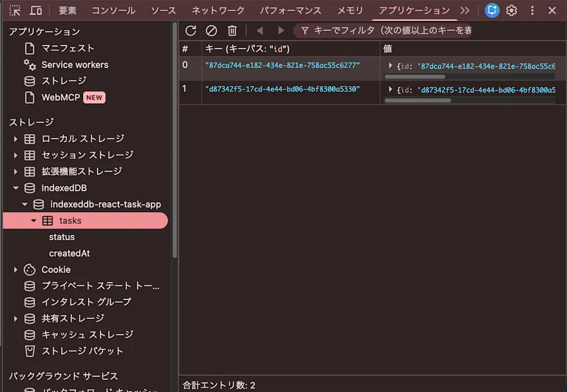The width and height of the screenshot is (567, 392).
Task: Click row 0 value horizontal scrollbar
Action: point(415,76)
